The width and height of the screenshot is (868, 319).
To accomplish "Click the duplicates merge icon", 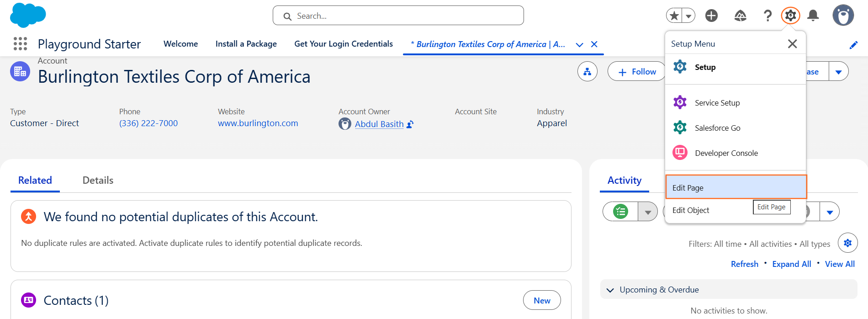I will pyautogui.click(x=28, y=216).
